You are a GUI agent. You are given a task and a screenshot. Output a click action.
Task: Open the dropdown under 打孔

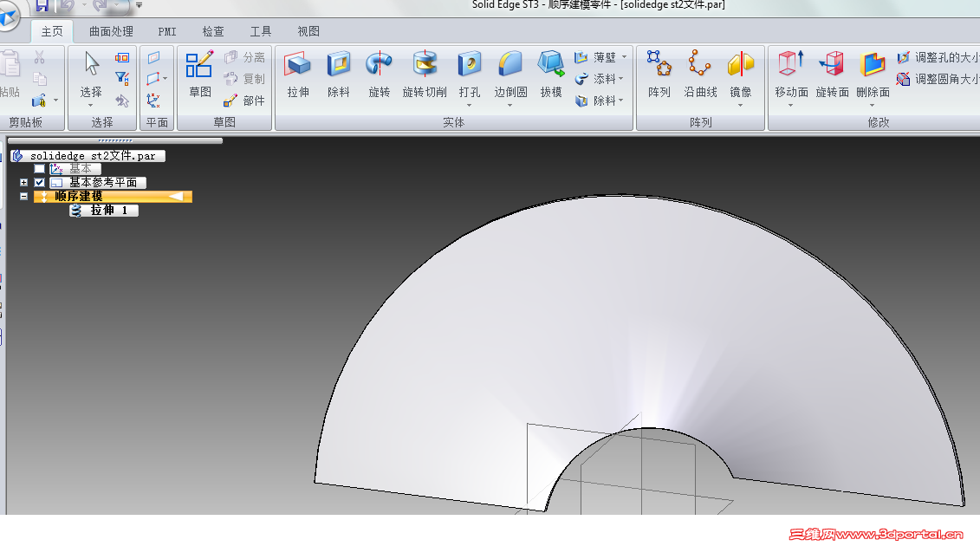point(470,106)
